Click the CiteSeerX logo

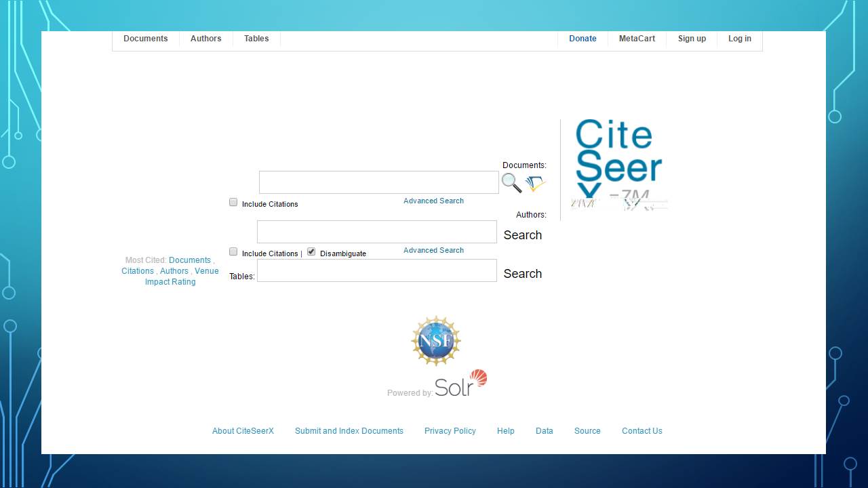pos(619,165)
